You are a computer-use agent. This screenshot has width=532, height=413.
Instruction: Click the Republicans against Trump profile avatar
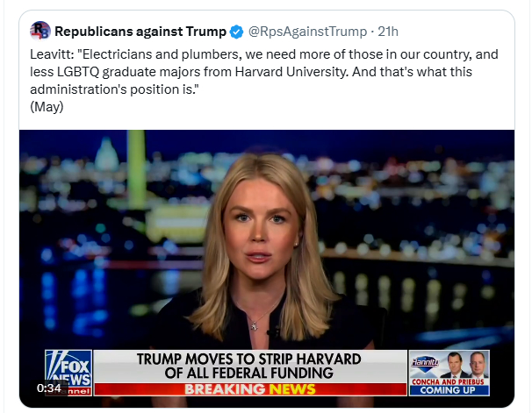pos(40,32)
